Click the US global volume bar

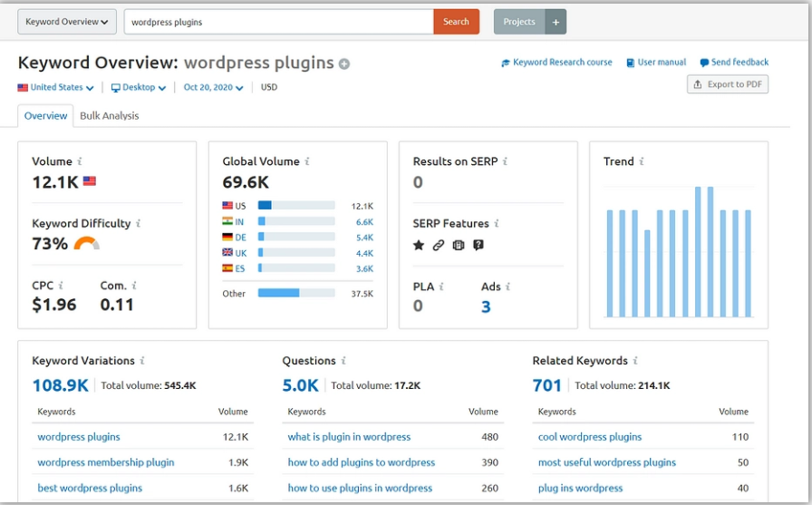click(x=296, y=206)
